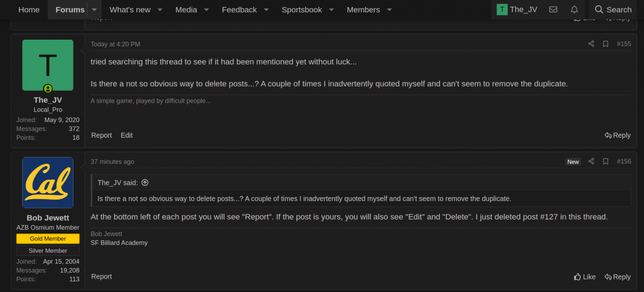The height and width of the screenshot is (292, 644).
Task: Open the inbox envelope icon
Action: 553,10
